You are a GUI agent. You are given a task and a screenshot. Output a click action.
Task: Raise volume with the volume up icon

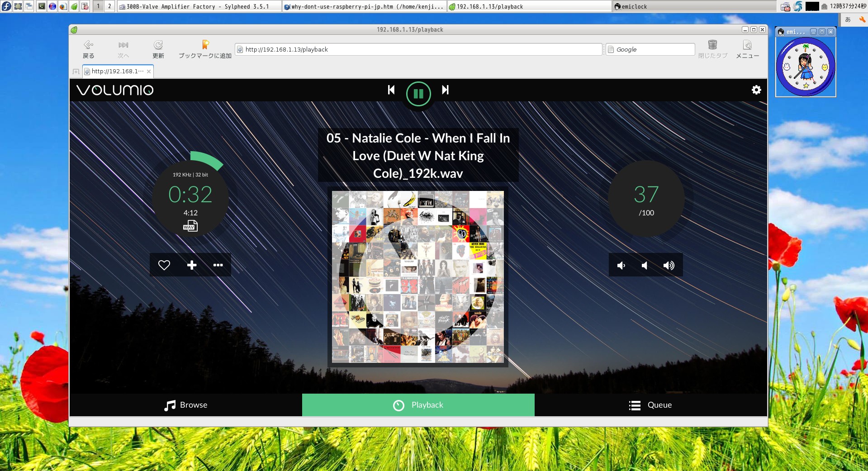click(x=669, y=266)
